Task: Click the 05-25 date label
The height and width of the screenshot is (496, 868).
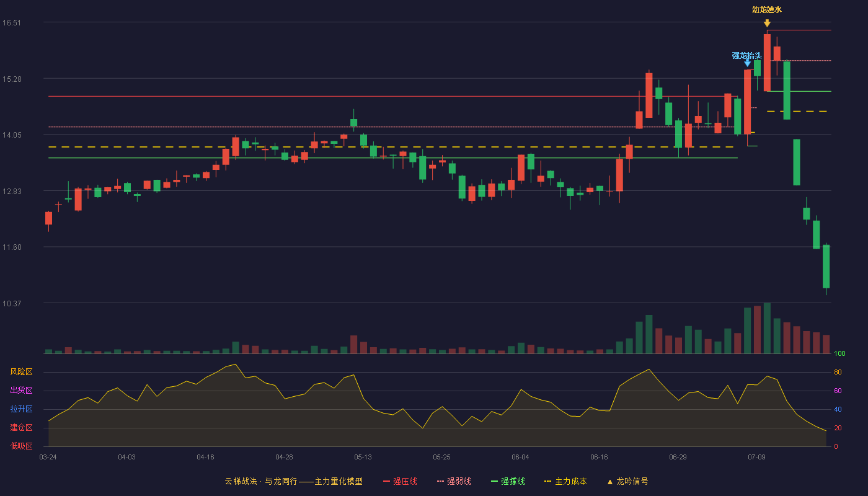Action: [441, 457]
